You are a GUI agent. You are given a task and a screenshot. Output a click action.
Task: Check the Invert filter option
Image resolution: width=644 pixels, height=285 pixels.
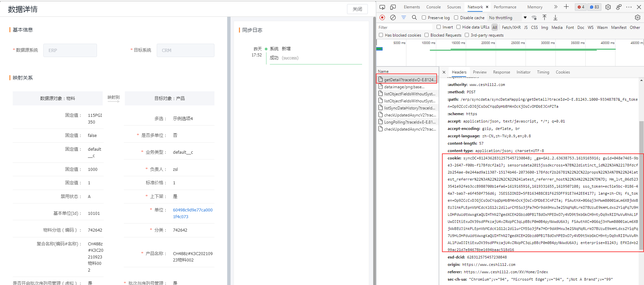click(x=439, y=27)
